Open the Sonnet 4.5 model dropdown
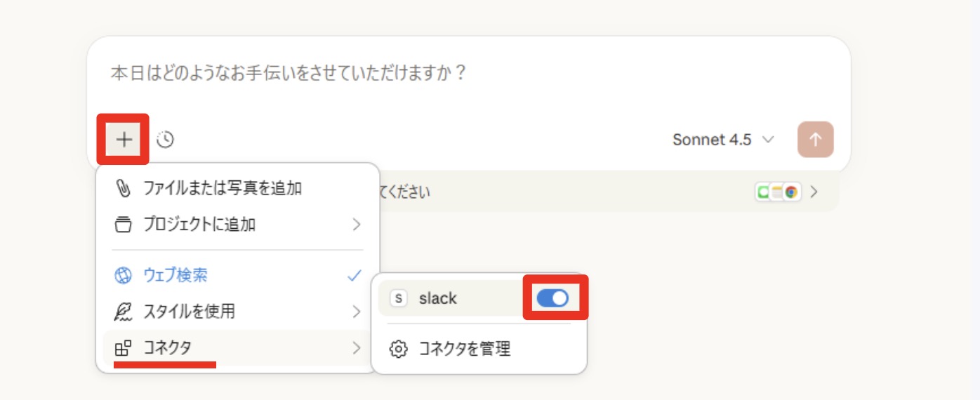 [723, 140]
